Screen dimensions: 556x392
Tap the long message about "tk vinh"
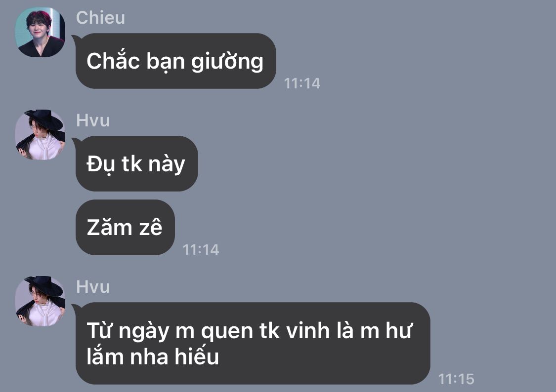coord(253,343)
